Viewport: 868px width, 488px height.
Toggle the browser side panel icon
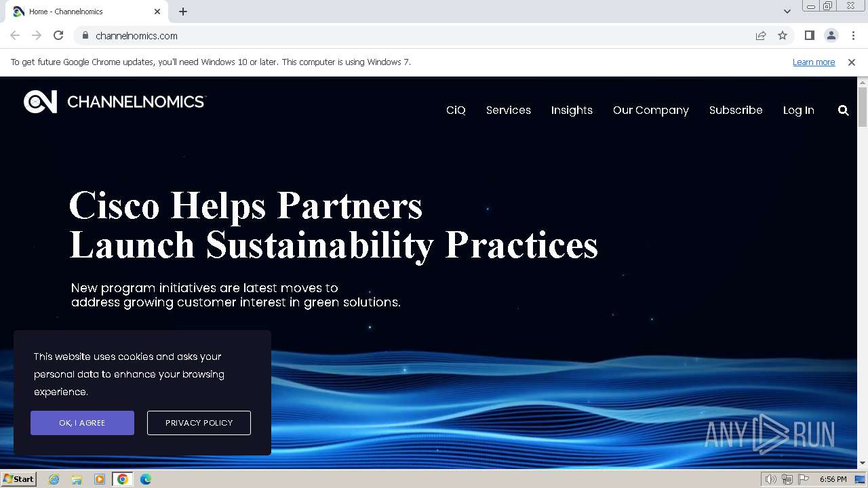[x=809, y=35]
